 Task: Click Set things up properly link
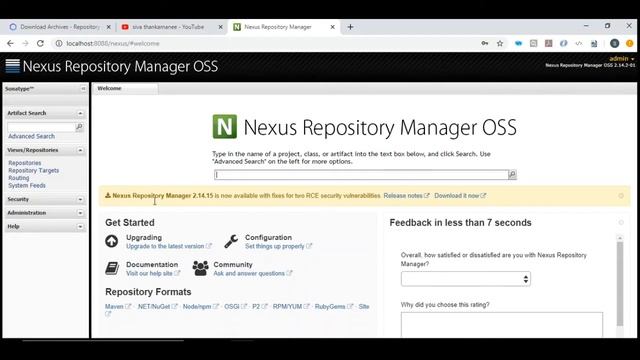[x=278, y=246]
